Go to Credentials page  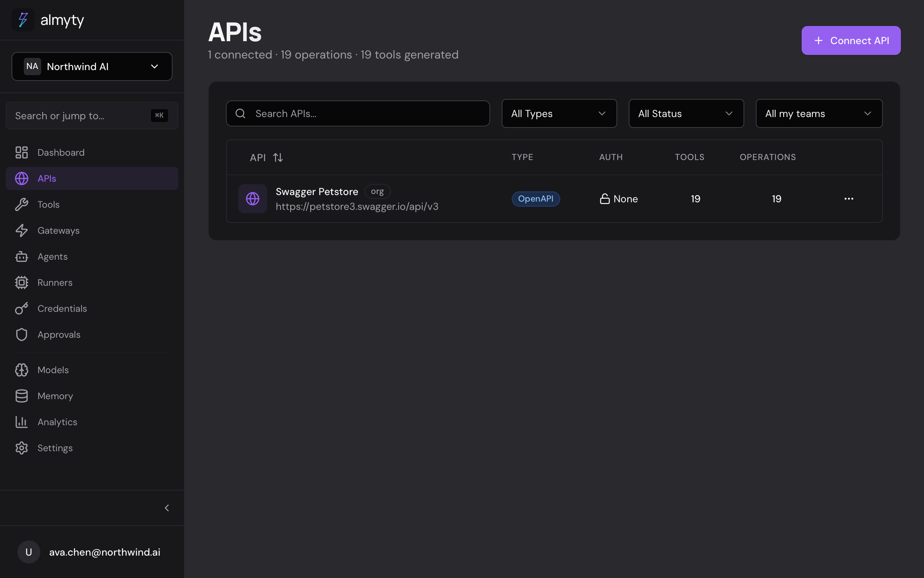coord(92,309)
